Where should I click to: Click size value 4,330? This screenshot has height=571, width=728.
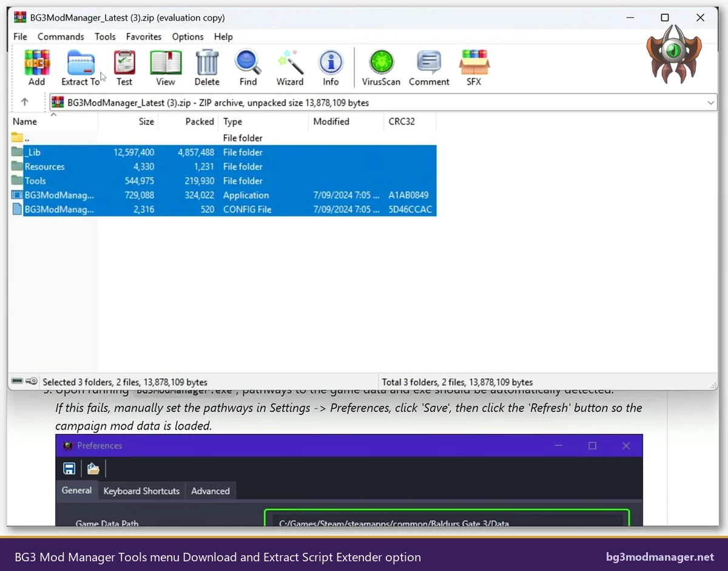[143, 166]
